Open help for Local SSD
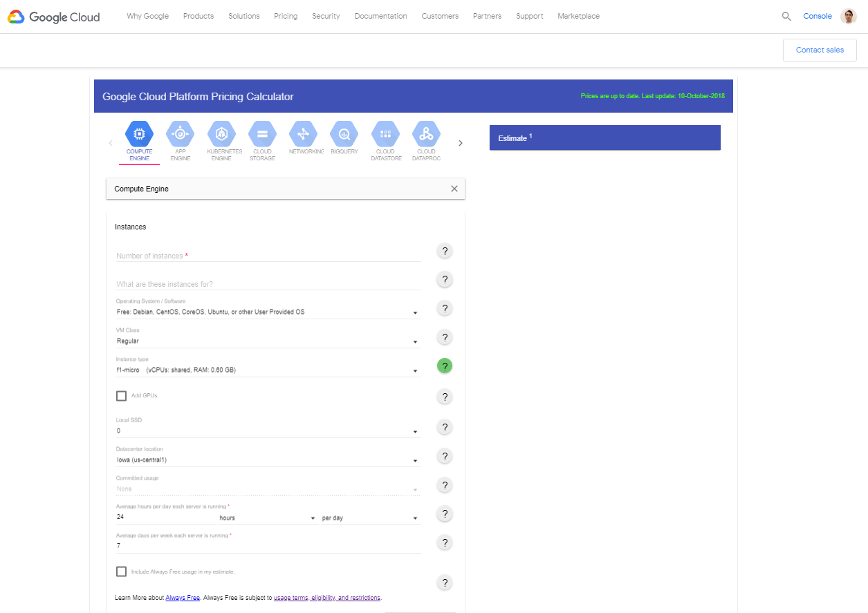The width and height of the screenshot is (868, 613). tap(445, 427)
